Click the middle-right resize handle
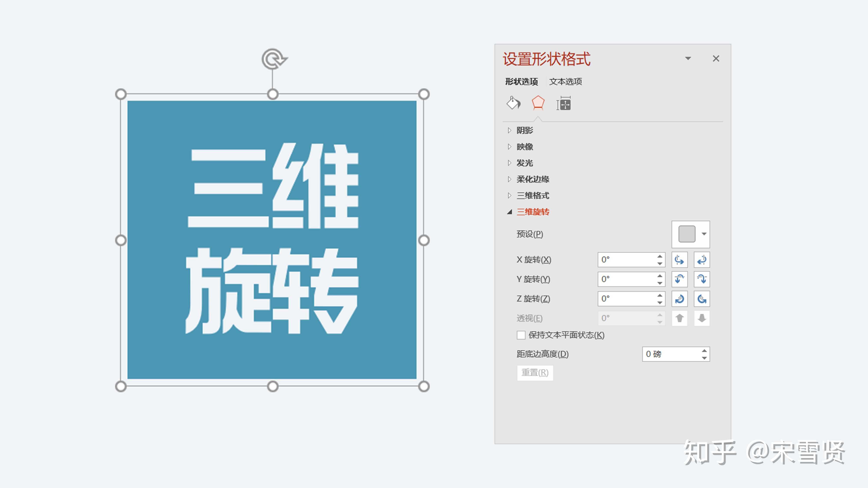This screenshot has width=868, height=488. [424, 241]
